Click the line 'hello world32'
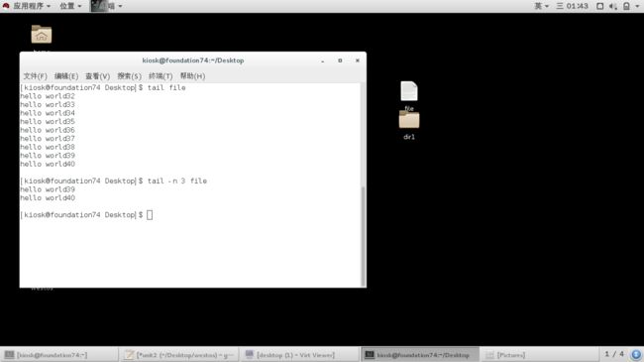The width and height of the screenshot is (644, 362). pos(48,96)
